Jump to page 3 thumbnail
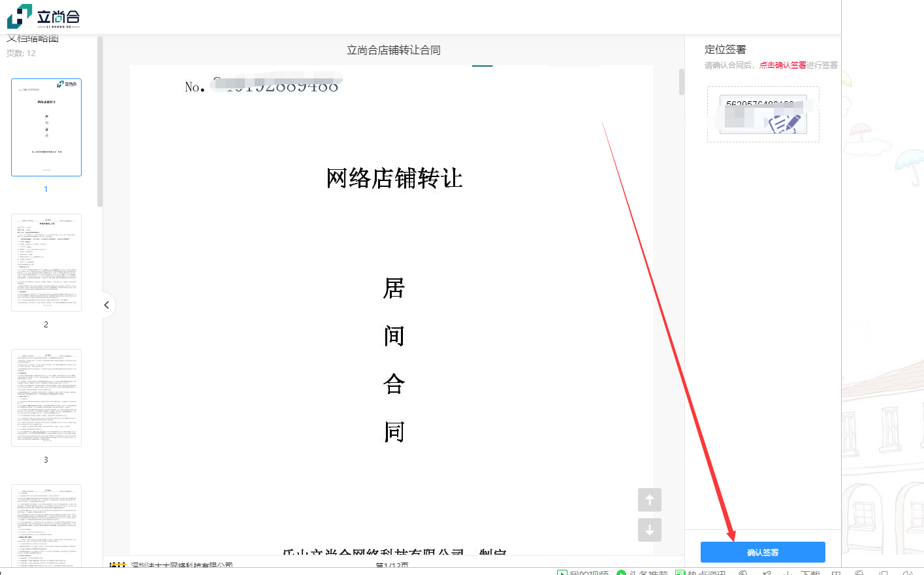The width and height of the screenshot is (924, 575). point(46,398)
